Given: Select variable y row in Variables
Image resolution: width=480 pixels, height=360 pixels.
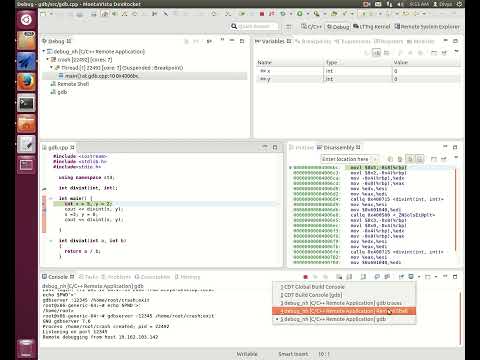Looking at the screenshot, I should [358, 79].
